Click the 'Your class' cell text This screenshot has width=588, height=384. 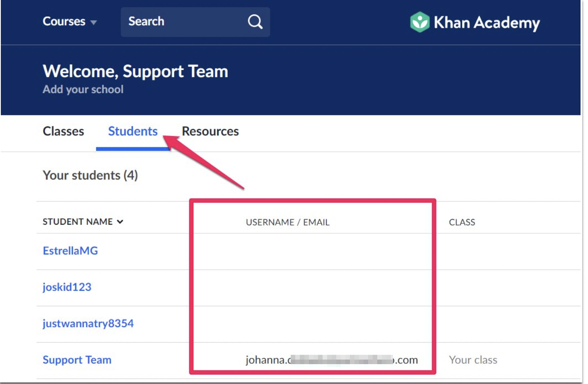coord(473,360)
